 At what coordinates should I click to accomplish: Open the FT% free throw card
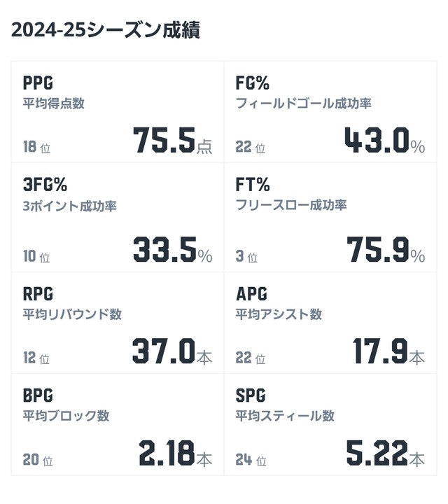330,218
